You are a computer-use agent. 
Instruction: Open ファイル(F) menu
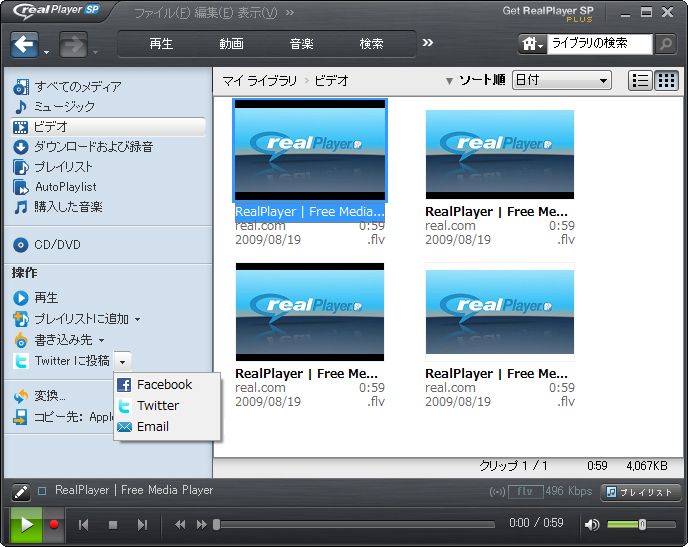(x=162, y=13)
